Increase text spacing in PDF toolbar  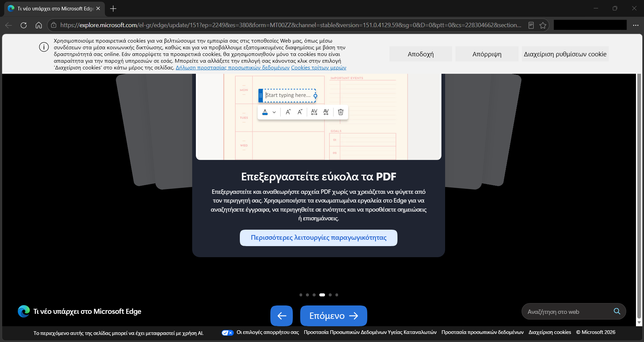[x=314, y=112]
